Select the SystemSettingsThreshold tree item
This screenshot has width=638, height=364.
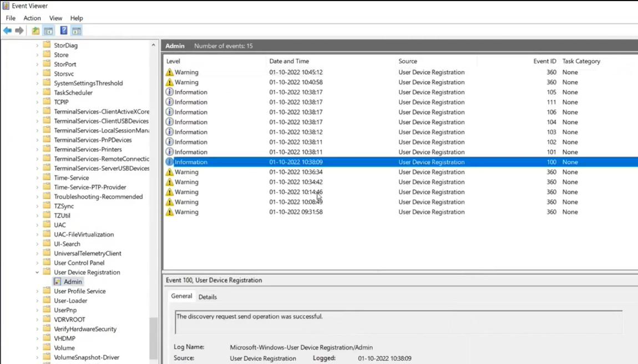[x=88, y=83]
